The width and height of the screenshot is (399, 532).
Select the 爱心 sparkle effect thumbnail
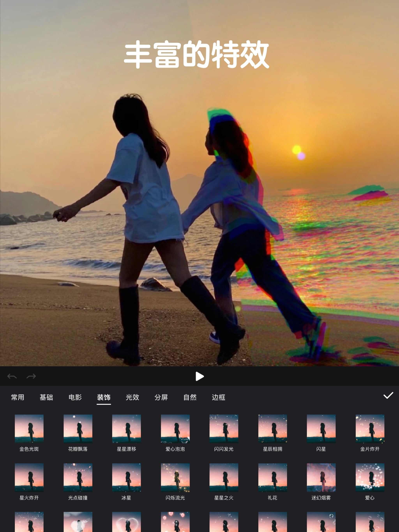370,478
